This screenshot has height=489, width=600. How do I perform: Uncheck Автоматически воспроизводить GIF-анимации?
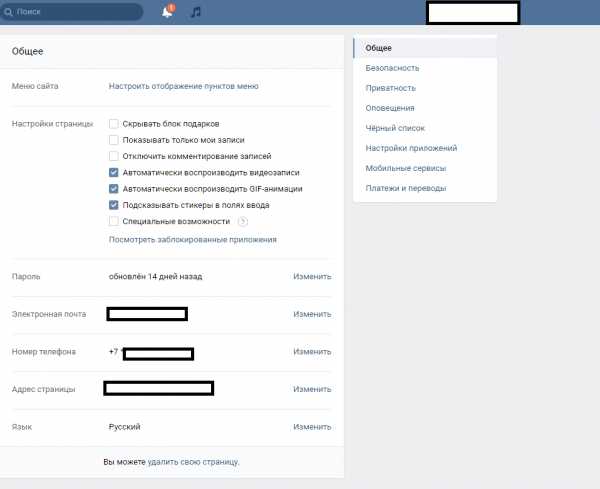click(x=114, y=189)
